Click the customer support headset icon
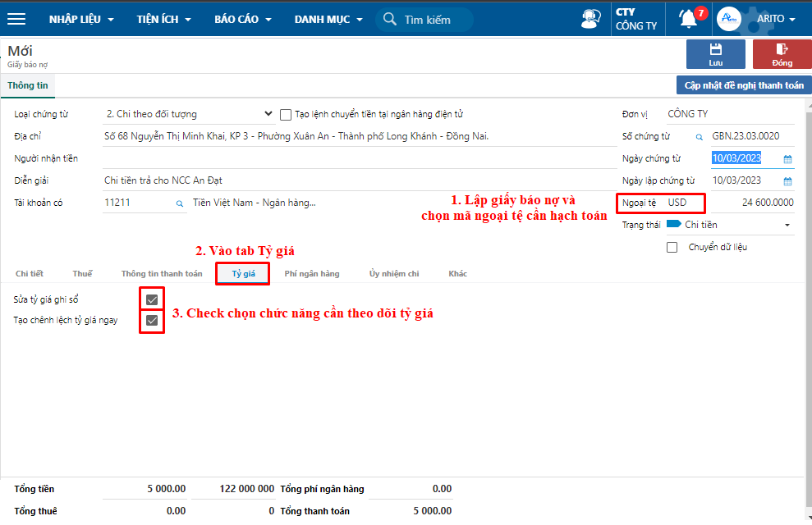This screenshot has width=812, height=525. pos(590,19)
